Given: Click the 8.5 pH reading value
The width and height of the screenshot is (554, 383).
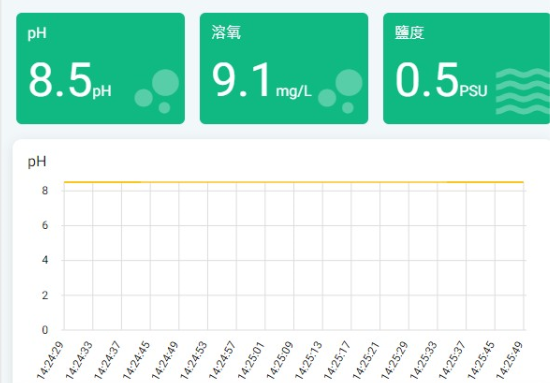Looking at the screenshot, I should coord(70,80).
